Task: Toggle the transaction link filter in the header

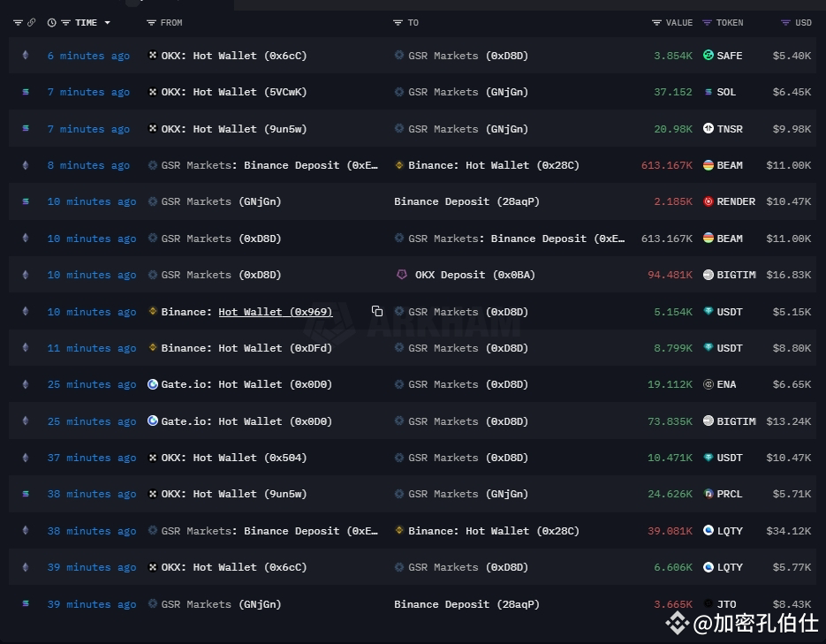Action: click(x=34, y=23)
